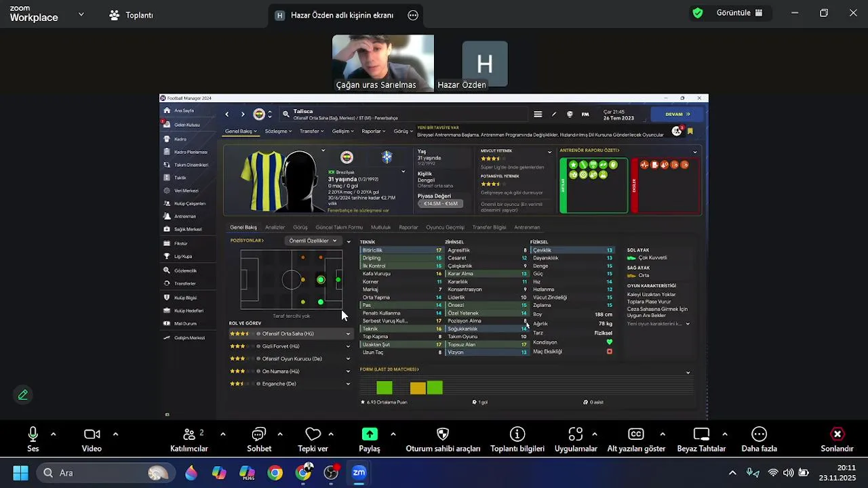The height and width of the screenshot is (488, 868).
Task: Go back with Football Manager back arrow
Action: coord(227,114)
